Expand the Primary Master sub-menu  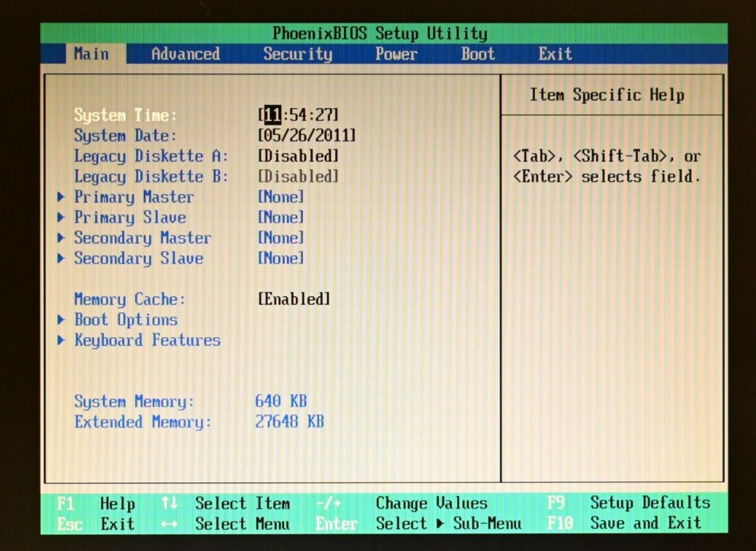point(133,197)
